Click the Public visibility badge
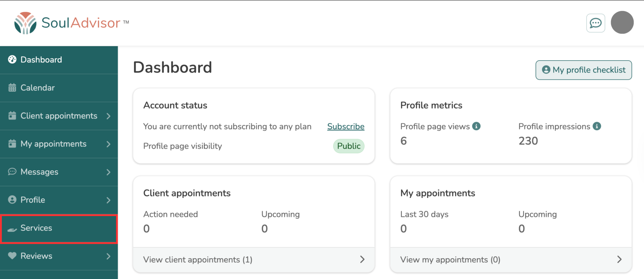This screenshot has height=279, width=644. tap(348, 146)
